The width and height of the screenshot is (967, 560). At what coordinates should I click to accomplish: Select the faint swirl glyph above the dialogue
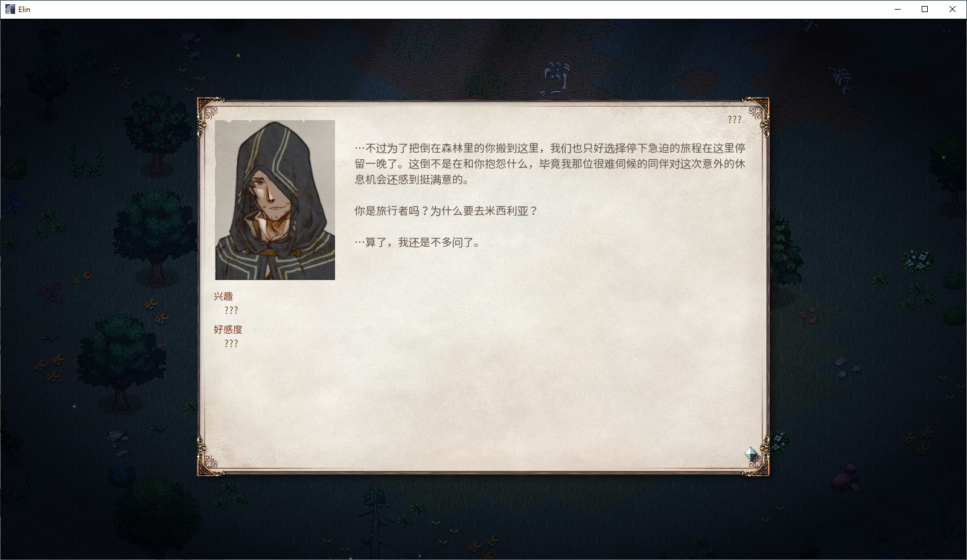pos(556,78)
